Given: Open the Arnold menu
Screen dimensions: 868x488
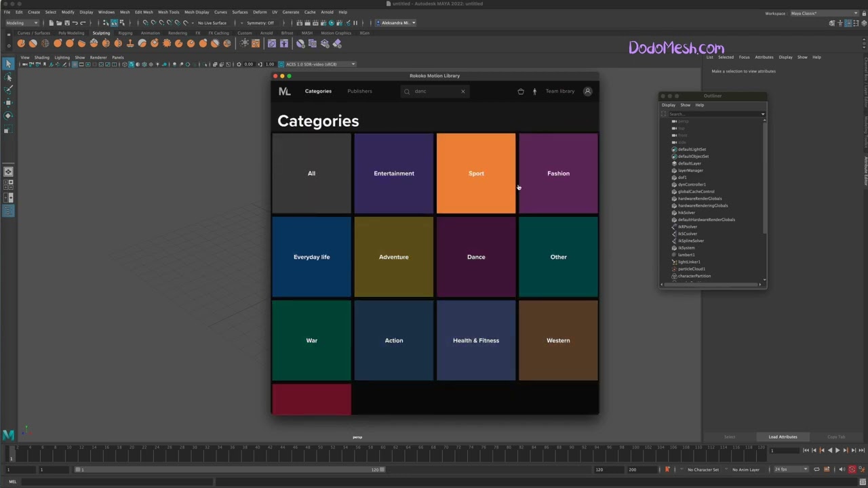Looking at the screenshot, I should coord(327,12).
